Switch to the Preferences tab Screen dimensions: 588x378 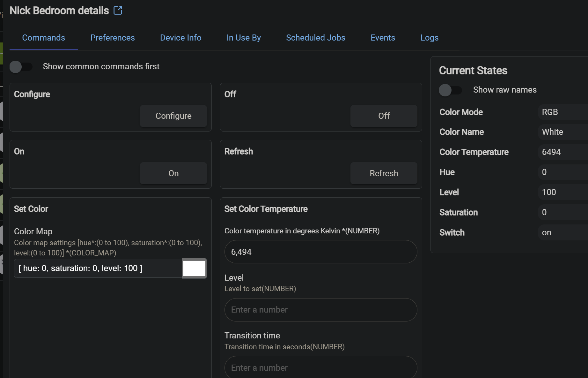[112, 38]
